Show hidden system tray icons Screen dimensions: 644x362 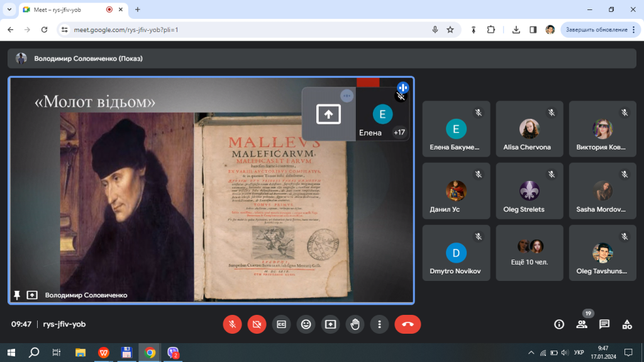pos(531,353)
